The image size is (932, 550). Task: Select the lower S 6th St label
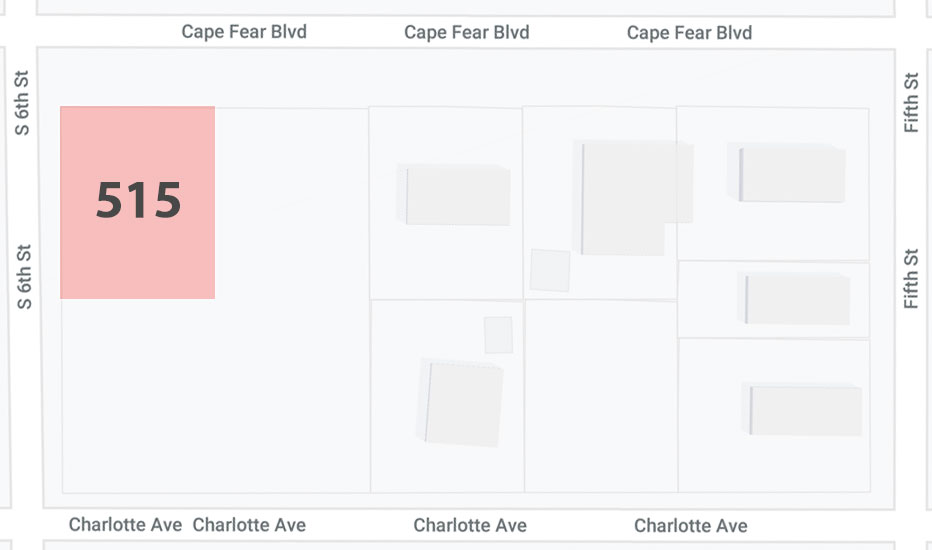pyautogui.click(x=24, y=276)
